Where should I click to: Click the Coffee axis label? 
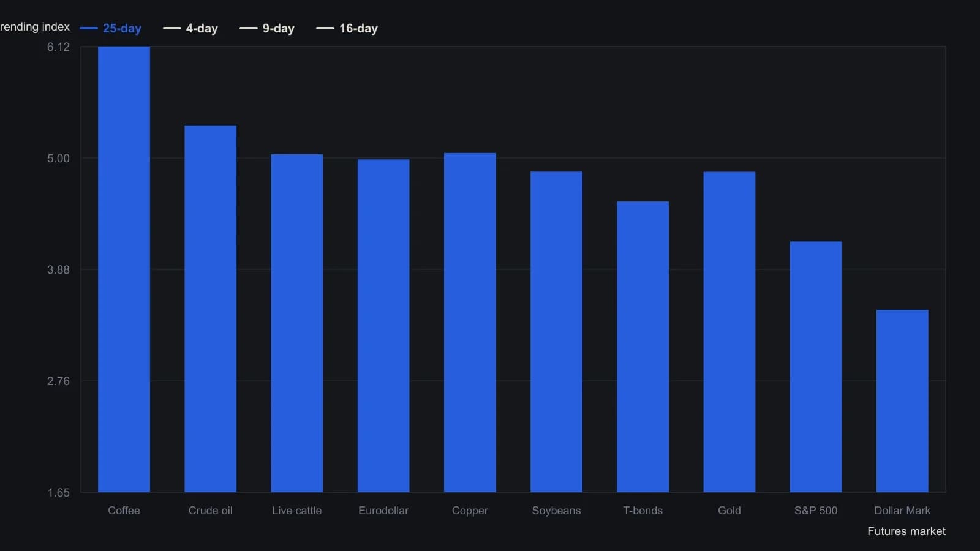point(124,511)
